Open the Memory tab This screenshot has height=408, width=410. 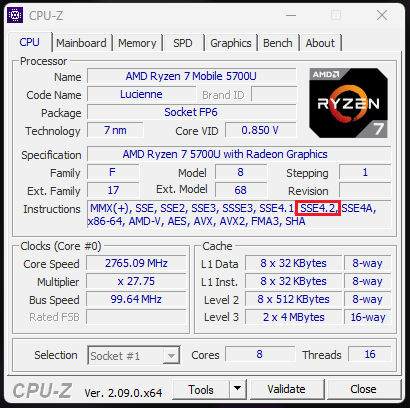(137, 43)
